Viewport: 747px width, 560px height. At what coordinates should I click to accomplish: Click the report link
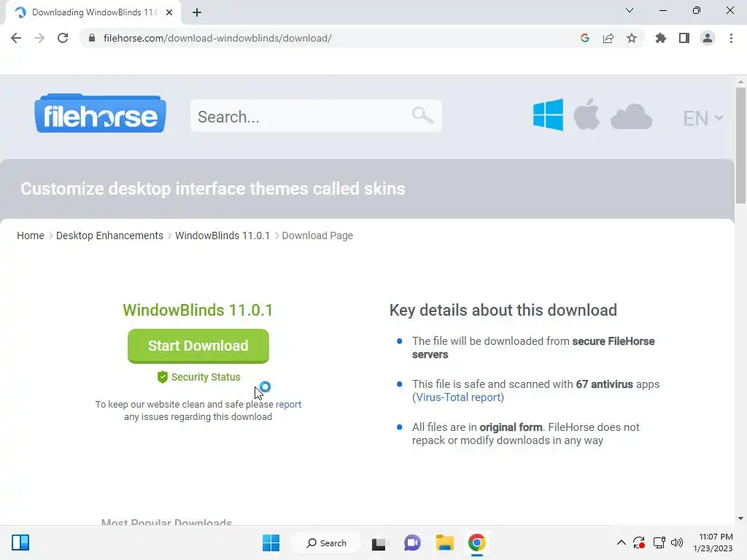(x=288, y=404)
